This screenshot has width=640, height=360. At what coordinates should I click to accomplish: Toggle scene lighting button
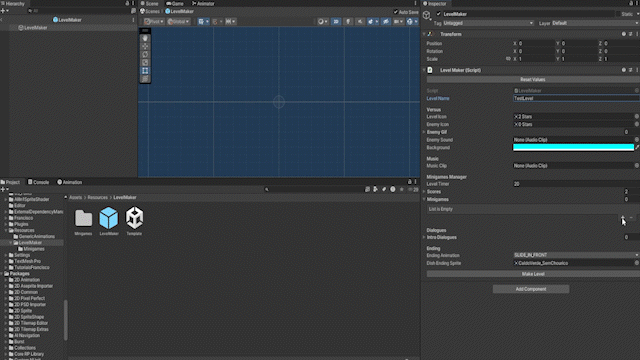tap(348, 22)
